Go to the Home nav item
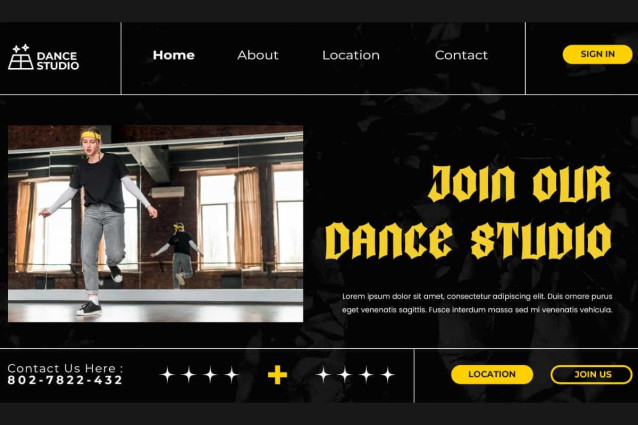Viewport: 638px width, 425px height. 173,55
